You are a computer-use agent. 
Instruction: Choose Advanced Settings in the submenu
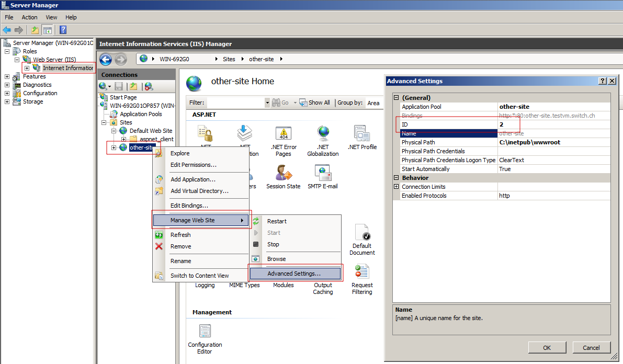(x=294, y=274)
